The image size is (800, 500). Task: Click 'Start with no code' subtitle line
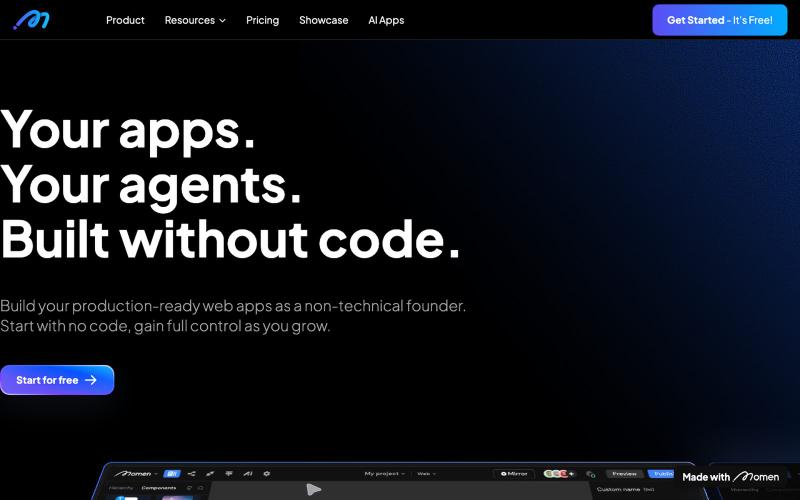tap(165, 327)
